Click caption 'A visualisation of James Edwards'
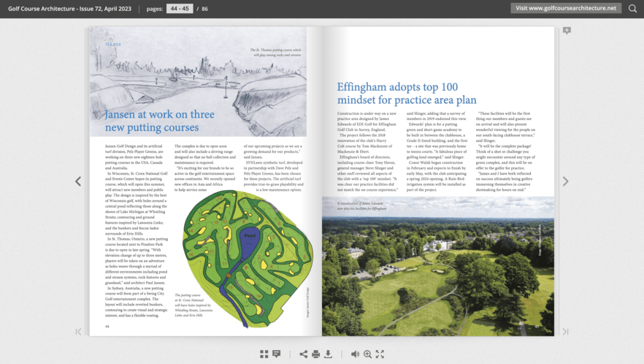Image resolution: width=644 pixels, height=364 pixels. click(362, 206)
